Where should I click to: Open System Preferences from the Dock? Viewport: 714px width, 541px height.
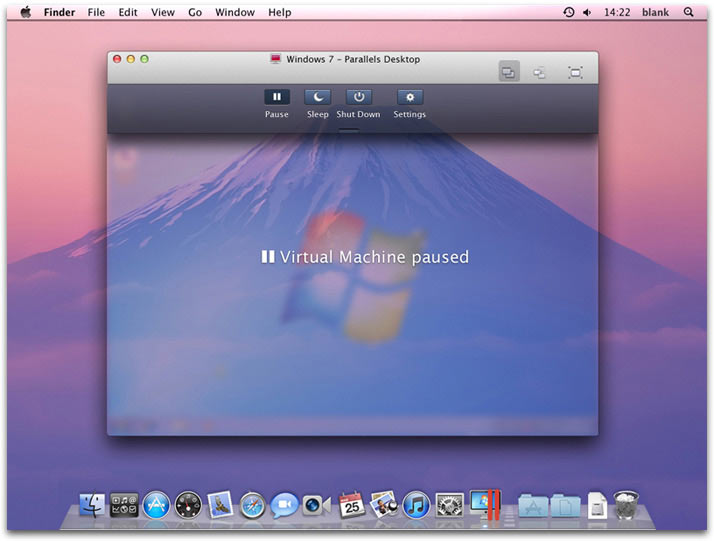[450, 505]
